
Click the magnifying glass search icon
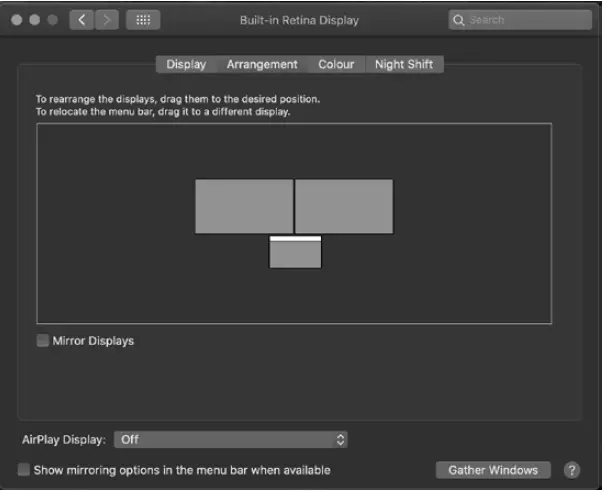(458, 20)
